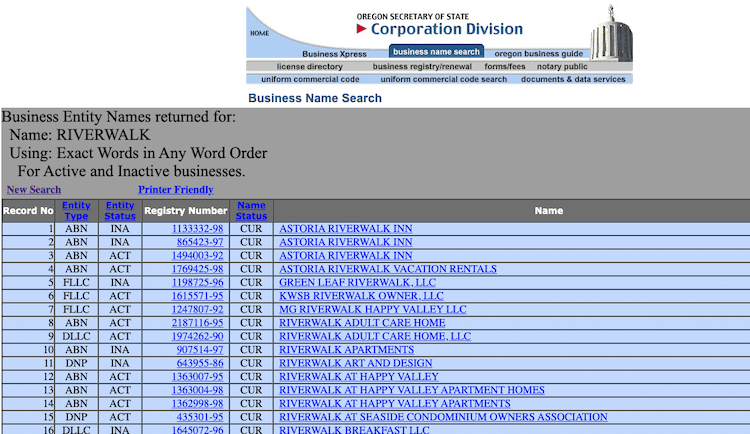Open RIVERWALK AT HAPPY VALLEY APARTMENTS in record 14
750x434 pixels.
(395, 403)
